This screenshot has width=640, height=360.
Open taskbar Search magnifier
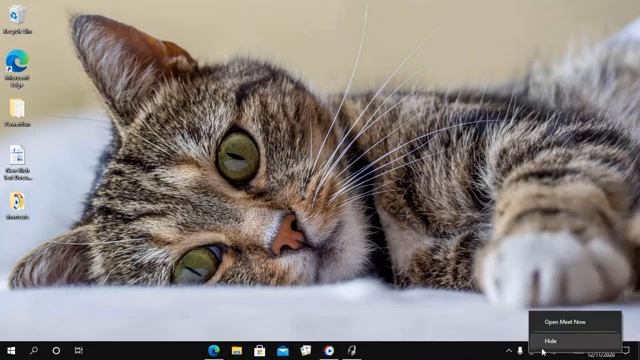pyautogui.click(x=34, y=351)
